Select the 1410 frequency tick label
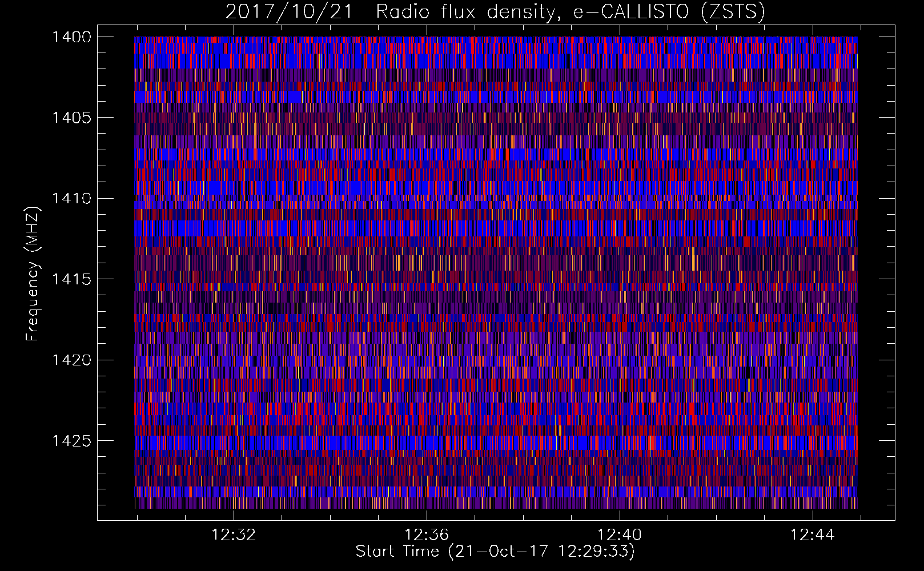The width and height of the screenshot is (924, 571). coord(71,199)
